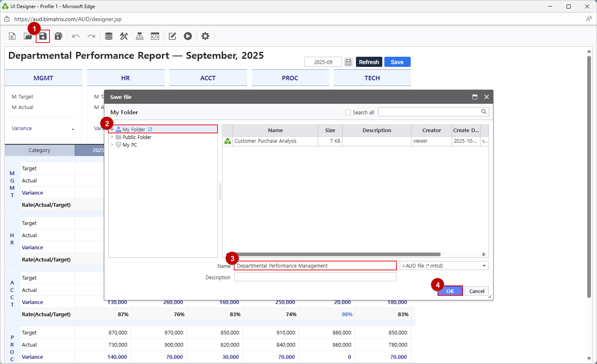Click the Cancel button in dialog

(476, 291)
